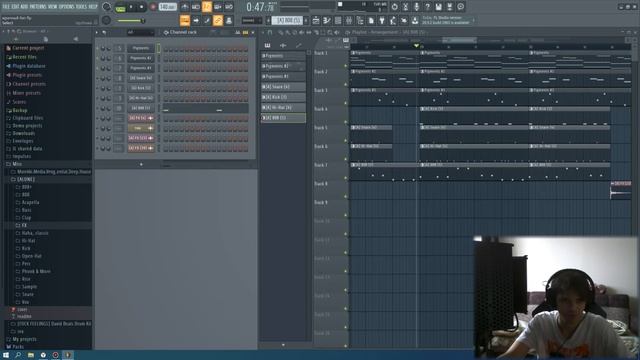The width and height of the screenshot is (640, 360).
Task: Toggle the orange countdown-before-recording button
Action: coord(207,7)
